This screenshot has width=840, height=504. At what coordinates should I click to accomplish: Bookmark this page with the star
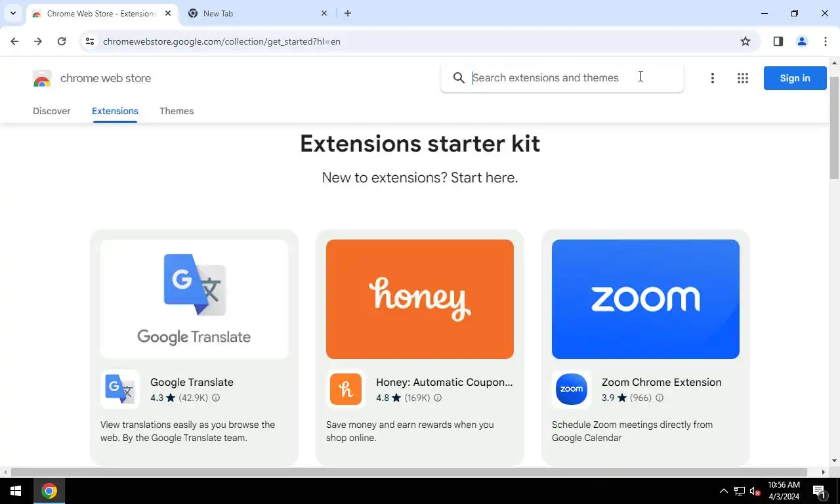(x=745, y=41)
